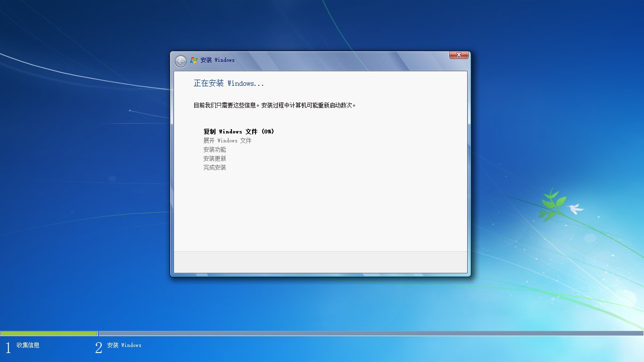The image size is (644, 362).
Task: Select the 安装功能 installation step
Action: tap(215, 149)
